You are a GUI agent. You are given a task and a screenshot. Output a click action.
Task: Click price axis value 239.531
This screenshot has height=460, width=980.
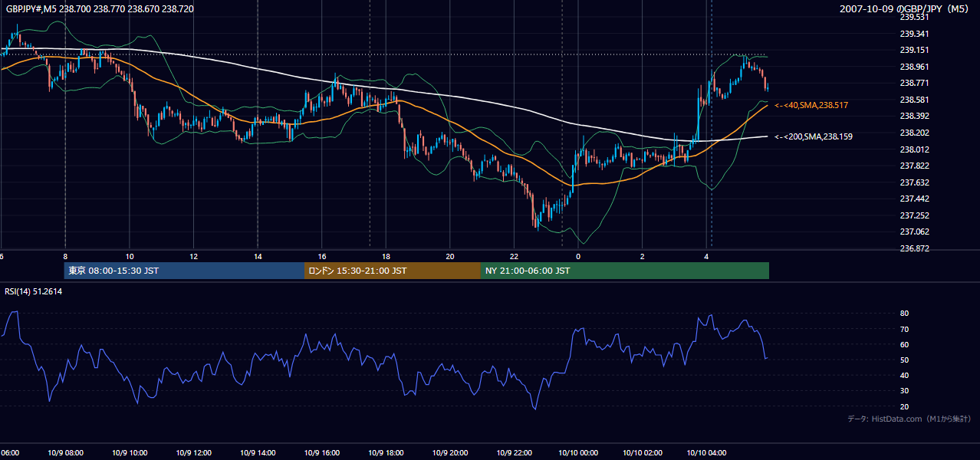[914, 17]
